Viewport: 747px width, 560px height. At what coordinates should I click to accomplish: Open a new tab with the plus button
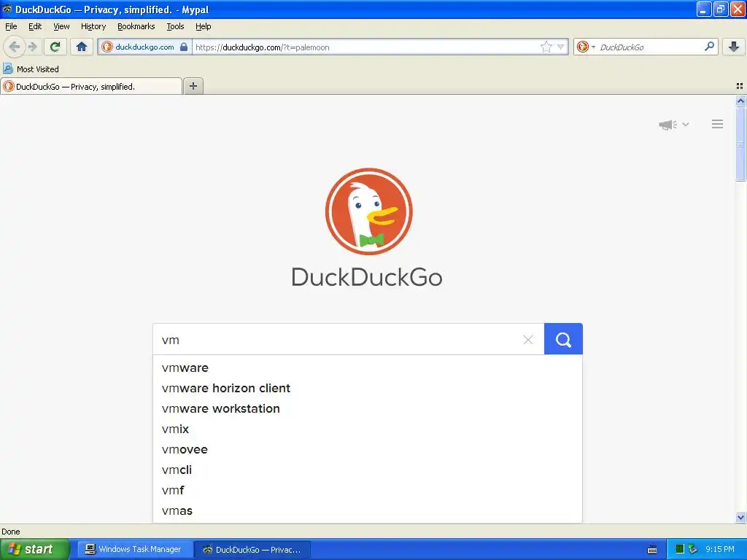[x=193, y=86]
